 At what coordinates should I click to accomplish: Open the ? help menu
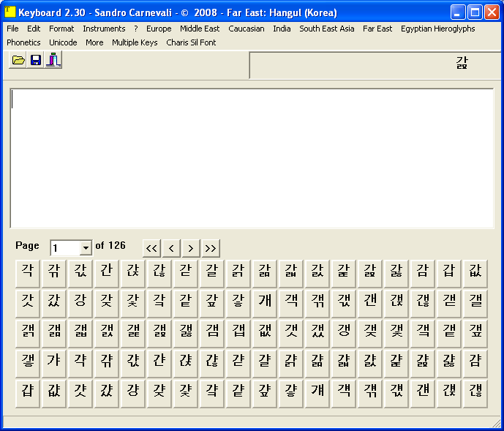click(x=136, y=29)
